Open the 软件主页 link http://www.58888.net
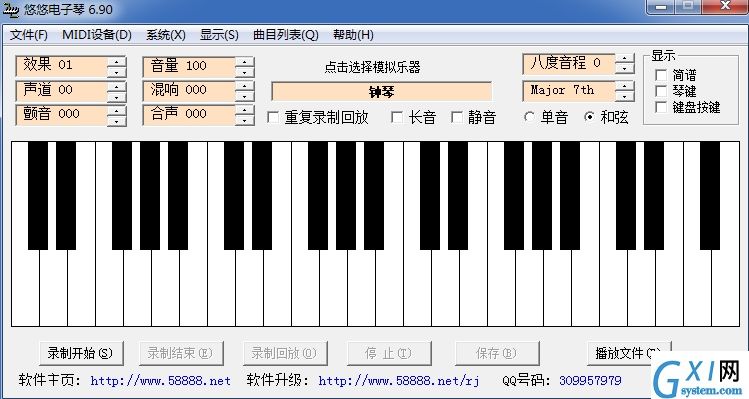The image size is (749, 399). coord(160,381)
